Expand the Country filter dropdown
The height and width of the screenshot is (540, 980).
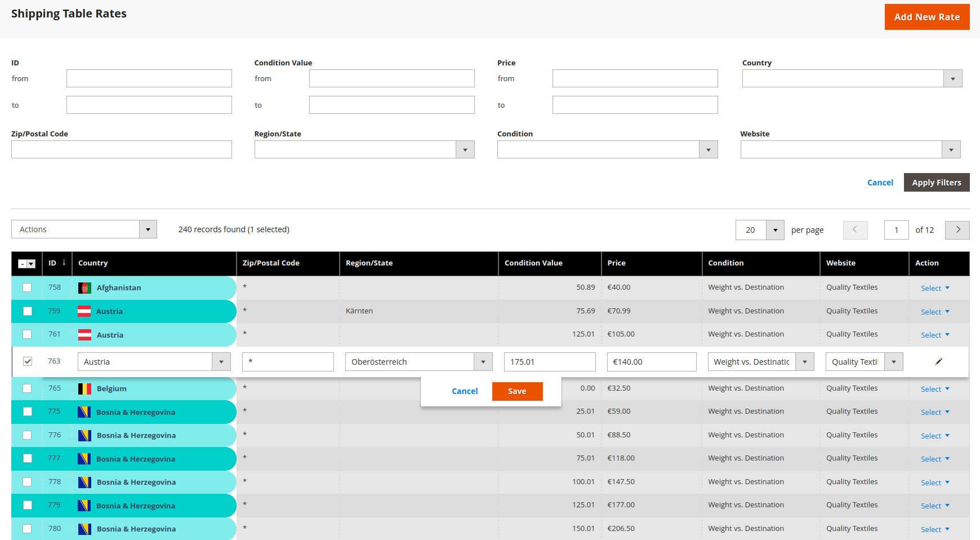(x=952, y=79)
